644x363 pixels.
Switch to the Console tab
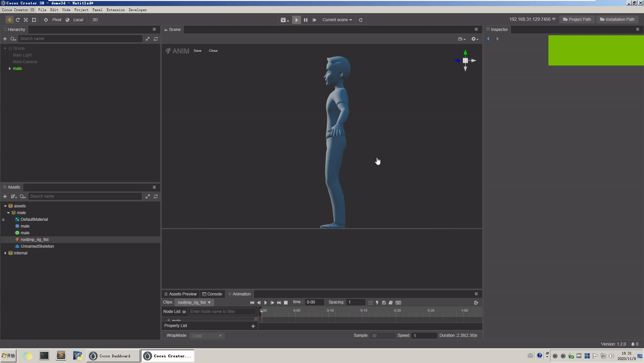[x=212, y=294]
